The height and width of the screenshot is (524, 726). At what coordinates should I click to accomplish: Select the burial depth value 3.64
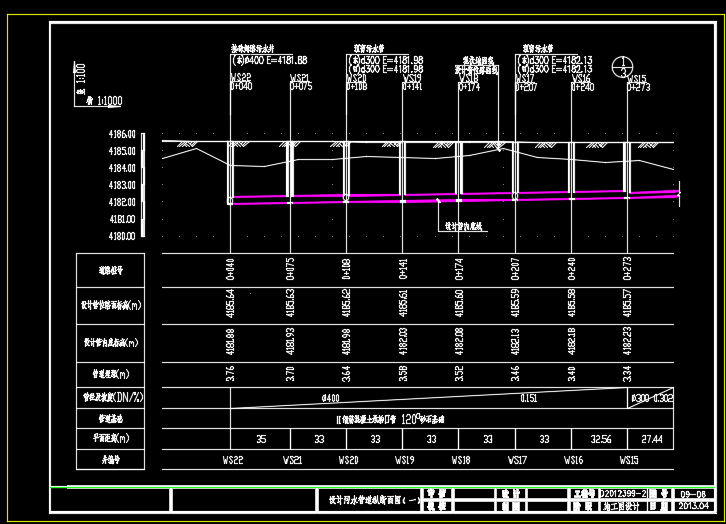(346, 374)
